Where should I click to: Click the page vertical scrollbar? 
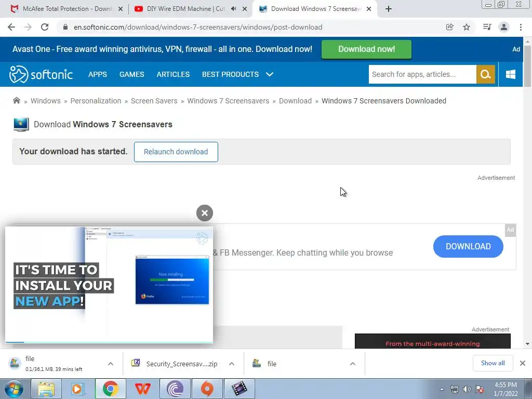(527, 66)
